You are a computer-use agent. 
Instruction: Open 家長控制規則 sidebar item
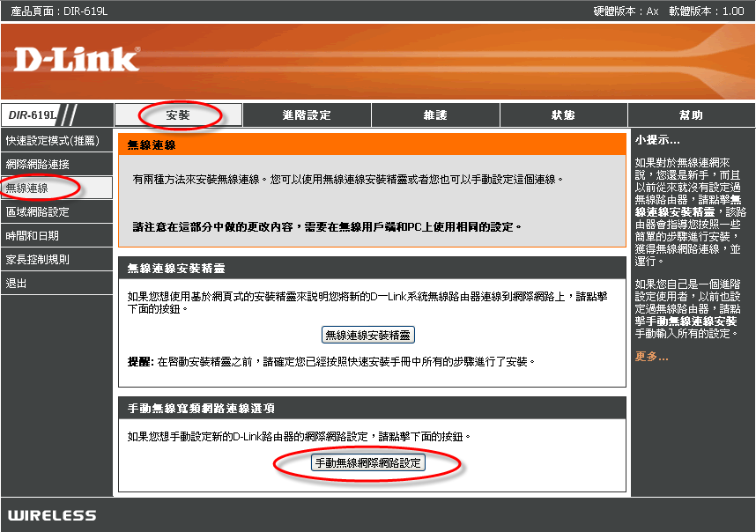56,259
